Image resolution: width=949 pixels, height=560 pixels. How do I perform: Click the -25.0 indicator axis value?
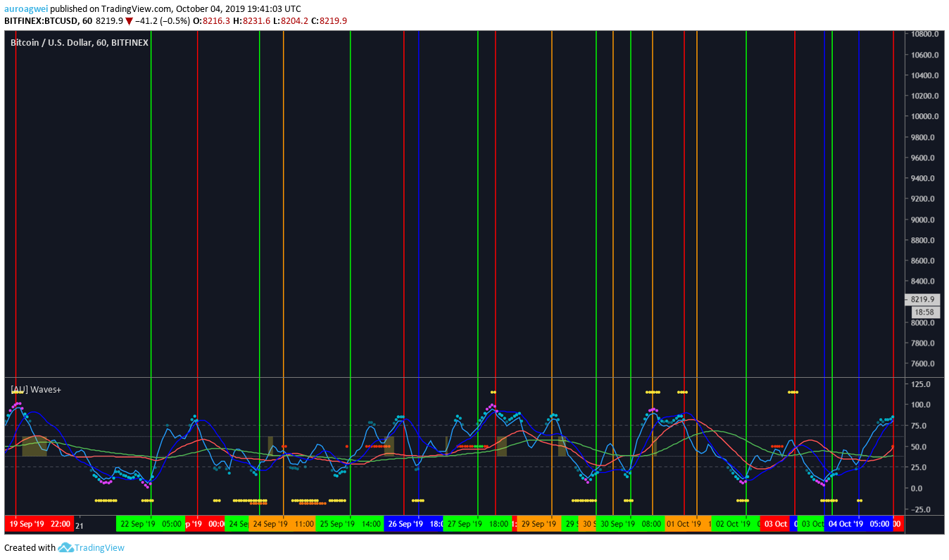[x=922, y=509]
